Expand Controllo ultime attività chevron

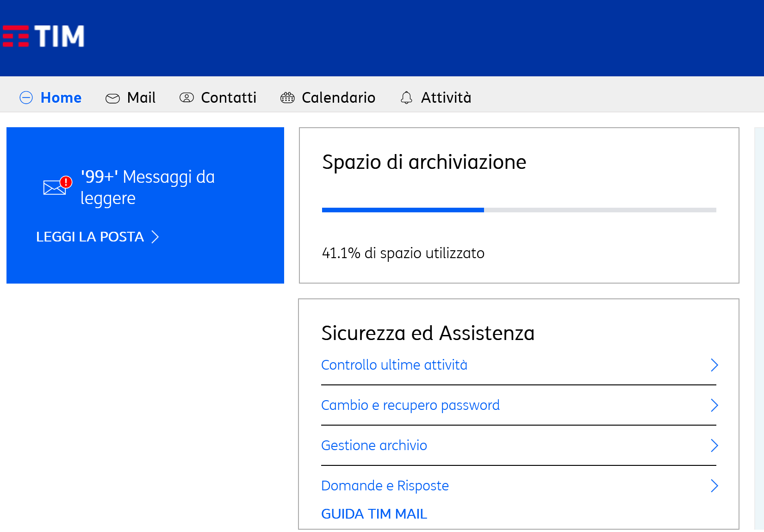click(x=714, y=365)
